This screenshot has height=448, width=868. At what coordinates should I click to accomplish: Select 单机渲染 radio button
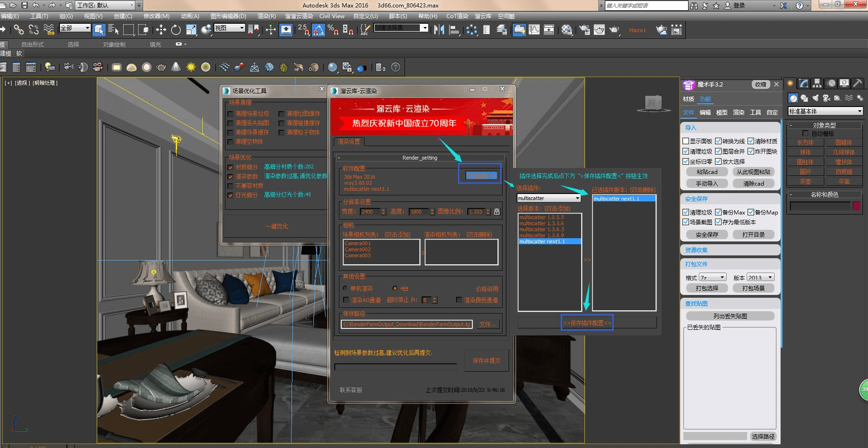[x=345, y=288]
